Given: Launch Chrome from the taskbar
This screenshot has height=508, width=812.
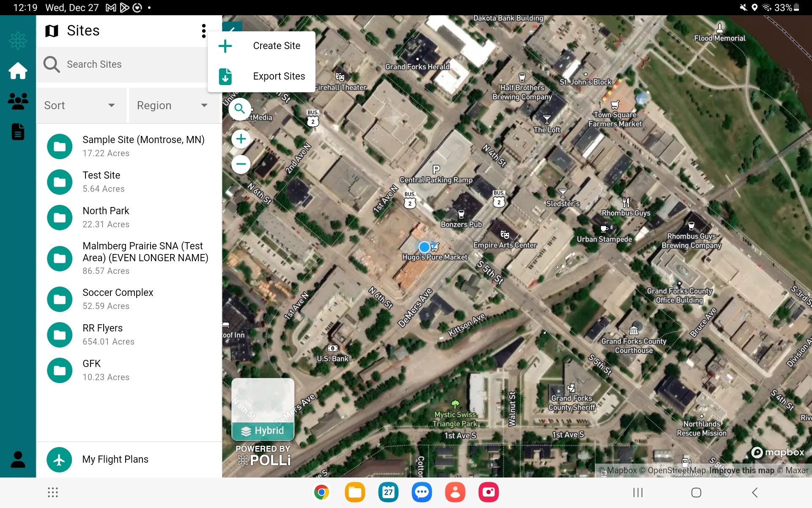Looking at the screenshot, I should [x=321, y=492].
